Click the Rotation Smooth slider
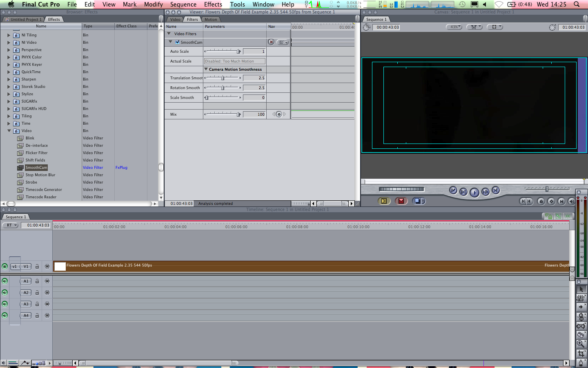Viewport: 588px width, 368px height. [x=223, y=88]
